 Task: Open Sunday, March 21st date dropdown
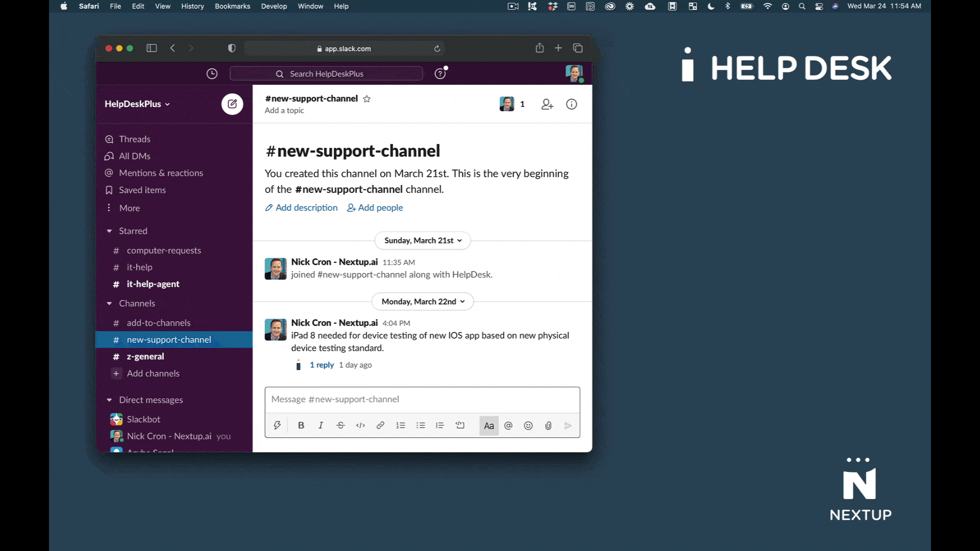coord(423,241)
